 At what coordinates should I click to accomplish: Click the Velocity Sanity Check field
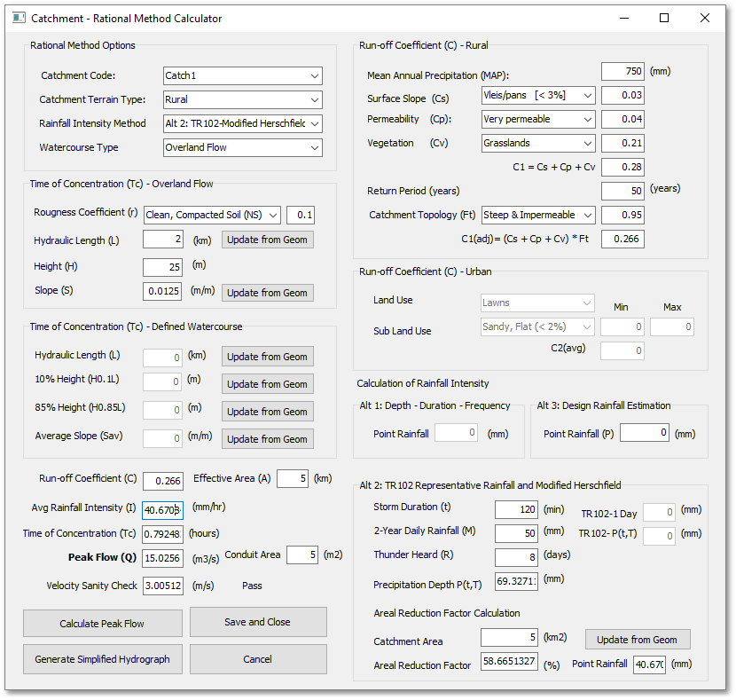pyautogui.click(x=163, y=586)
